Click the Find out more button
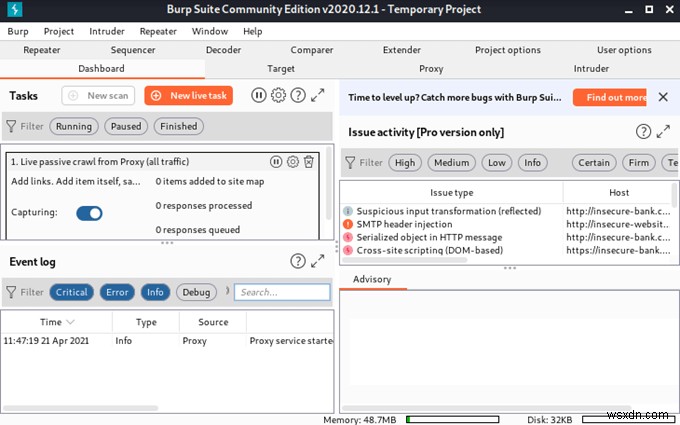 [610, 97]
